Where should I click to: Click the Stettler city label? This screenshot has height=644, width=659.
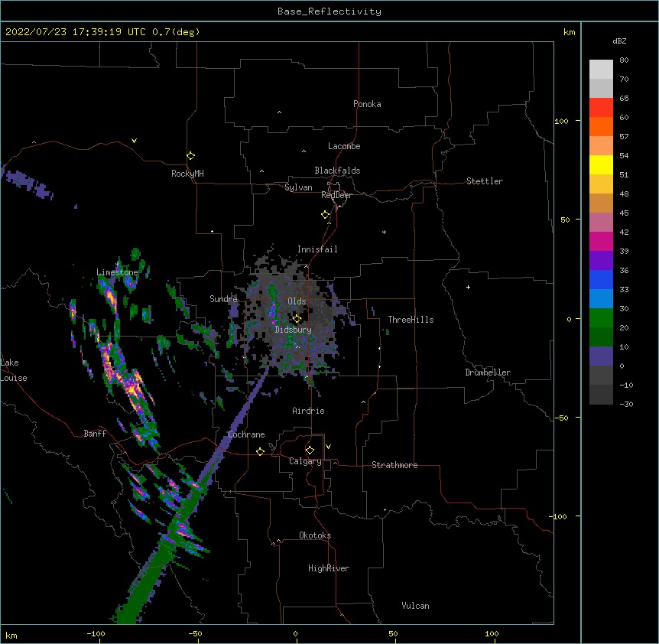coord(485,181)
